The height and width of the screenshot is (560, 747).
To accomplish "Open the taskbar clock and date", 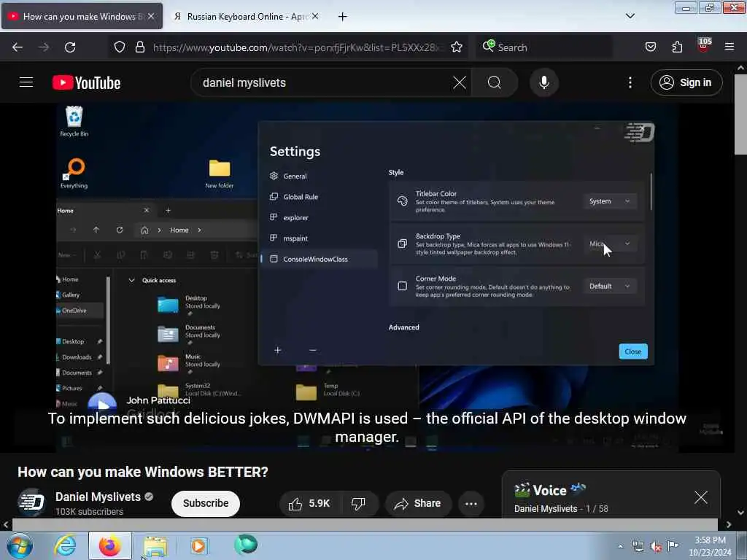I will [710, 546].
